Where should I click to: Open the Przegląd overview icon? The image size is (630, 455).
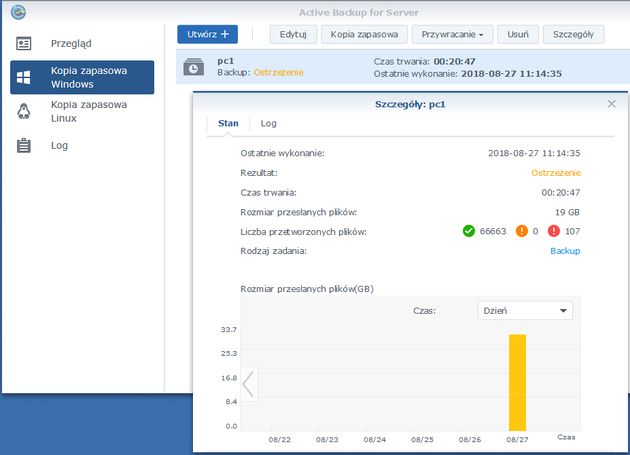[x=24, y=43]
